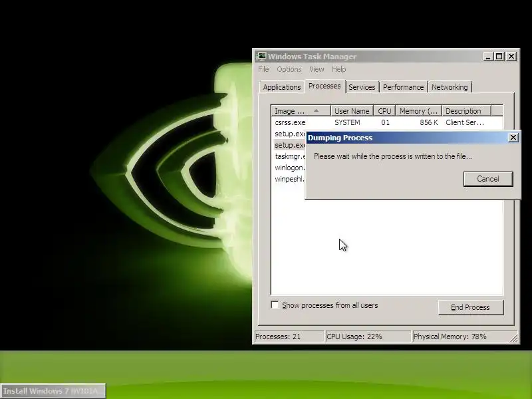Select the winpeshl process row

click(289, 179)
